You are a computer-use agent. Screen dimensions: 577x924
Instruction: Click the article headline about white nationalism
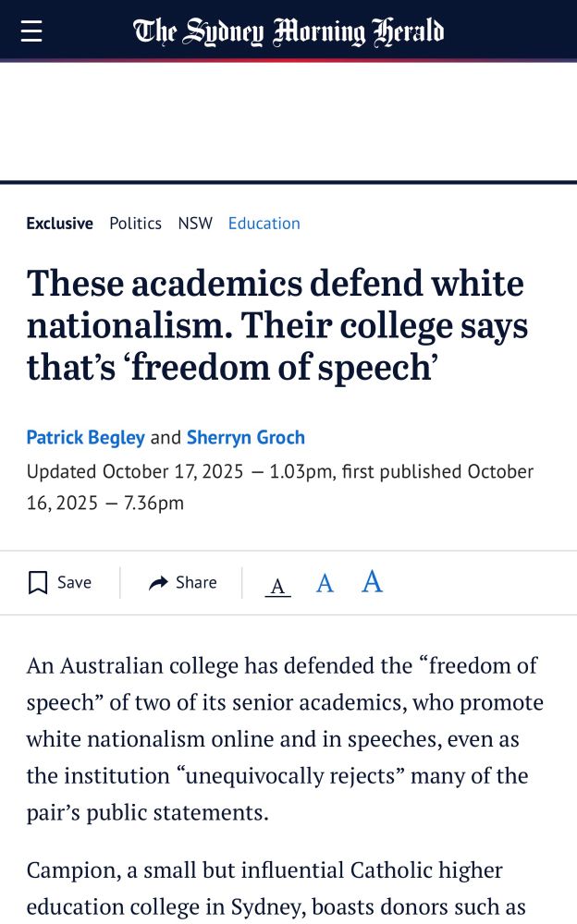[x=277, y=325]
